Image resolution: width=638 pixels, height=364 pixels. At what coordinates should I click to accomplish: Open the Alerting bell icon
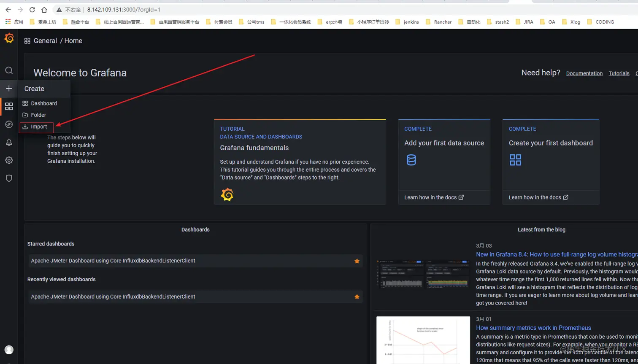9,142
